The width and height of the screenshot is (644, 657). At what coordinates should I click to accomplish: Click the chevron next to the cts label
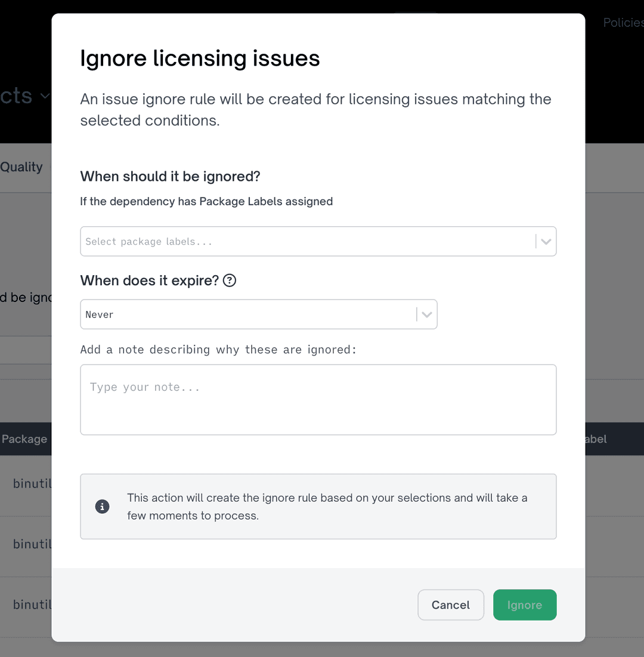(45, 97)
